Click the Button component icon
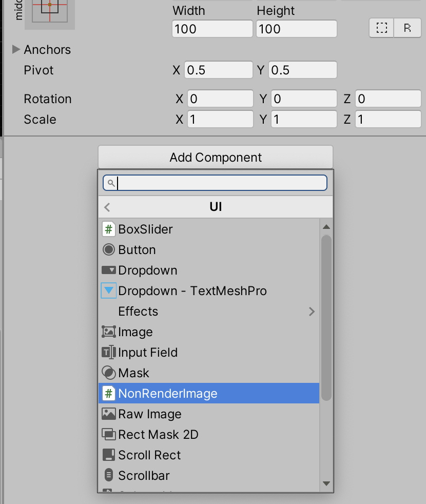Image resolution: width=426 pixels, height=504 pixels. tap(109, 250)
